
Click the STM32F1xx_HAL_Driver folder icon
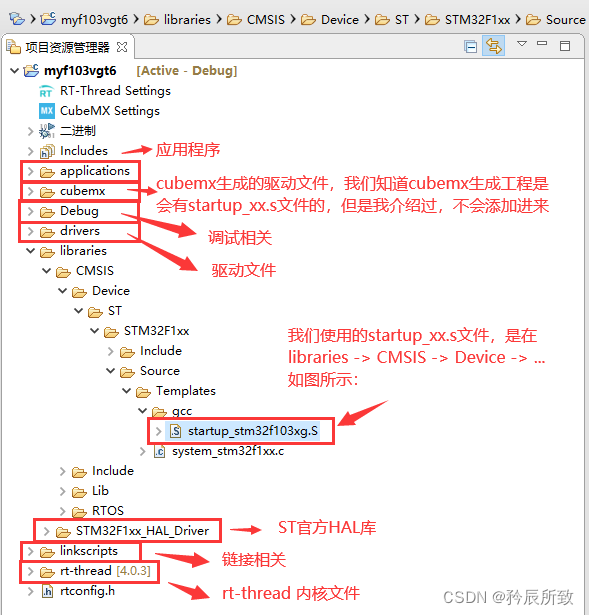(x=63, y=532)
